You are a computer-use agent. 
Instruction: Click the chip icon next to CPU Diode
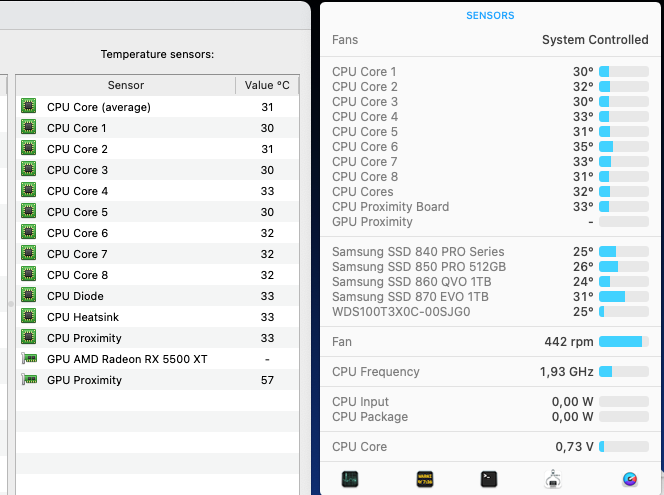pos(29,296)
